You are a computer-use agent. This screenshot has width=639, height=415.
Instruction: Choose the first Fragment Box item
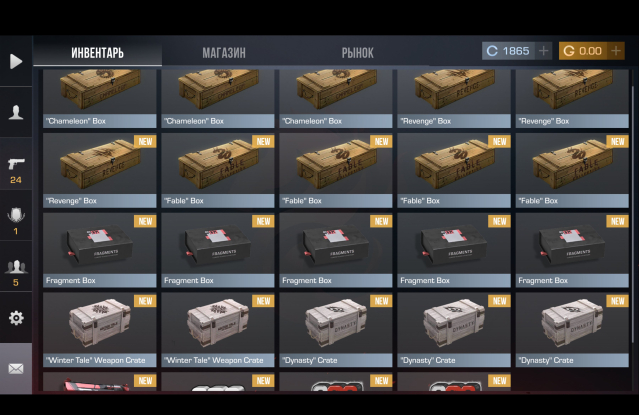pos(99,250)
